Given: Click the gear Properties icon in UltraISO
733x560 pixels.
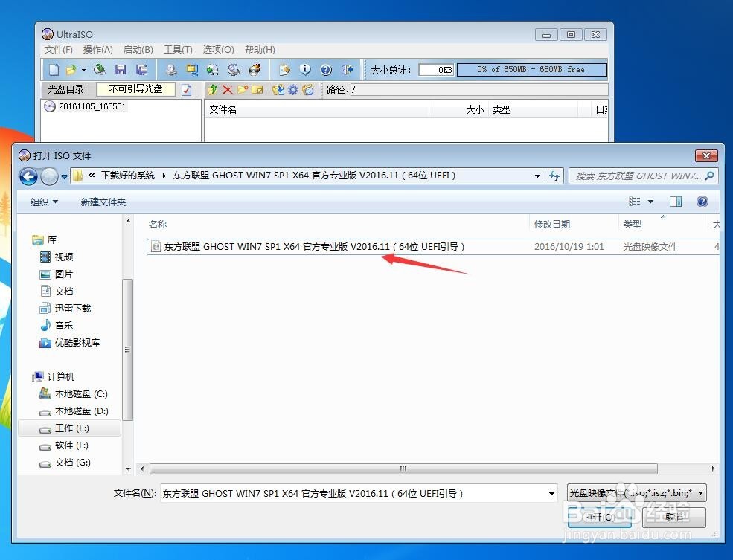Looking at the screenshot, I should [293, 90].
